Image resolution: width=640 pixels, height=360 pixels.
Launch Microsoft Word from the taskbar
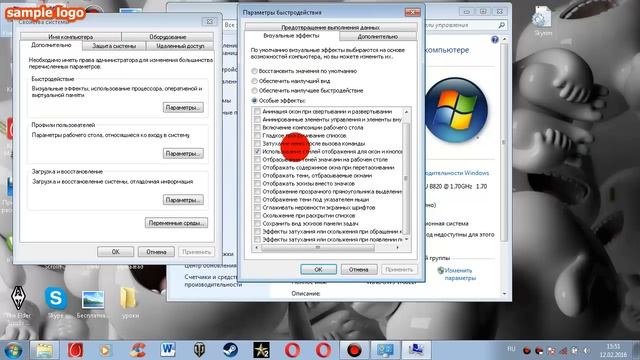pos(168,350)
